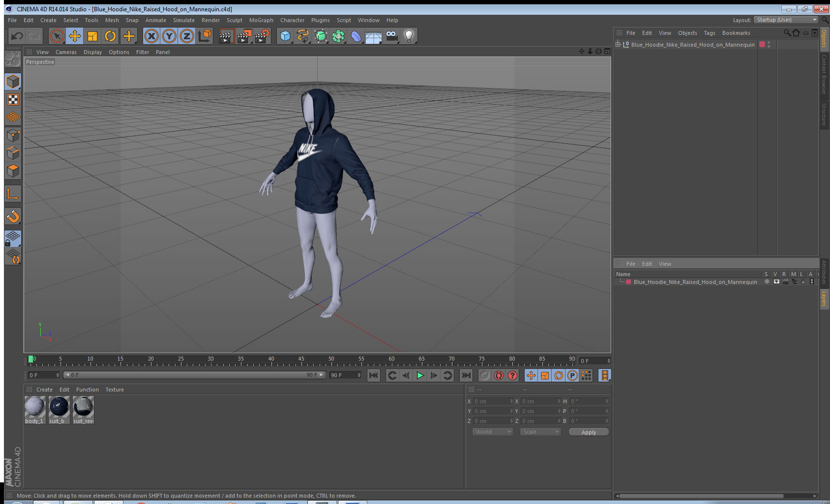Image resolution: width=830 pixels, height=504 pixels.
Task: Switch to Points mode
Action: pos(13,135)
